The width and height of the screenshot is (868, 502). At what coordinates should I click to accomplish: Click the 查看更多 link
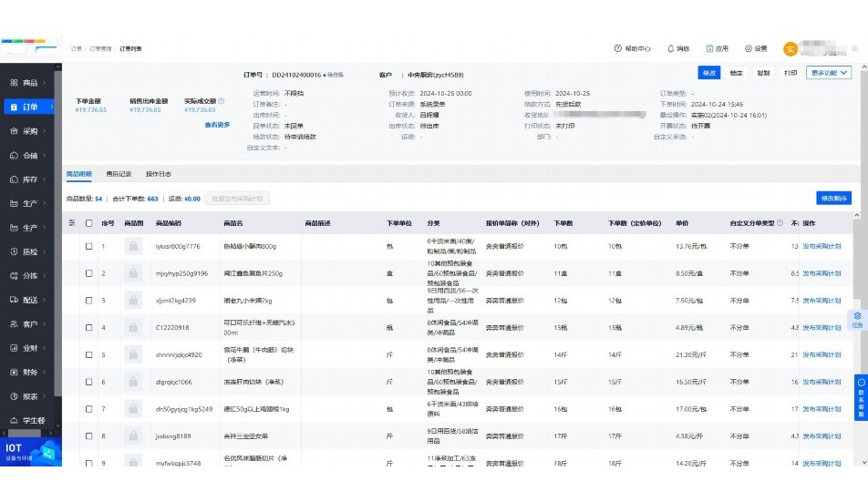coord(217,125)
